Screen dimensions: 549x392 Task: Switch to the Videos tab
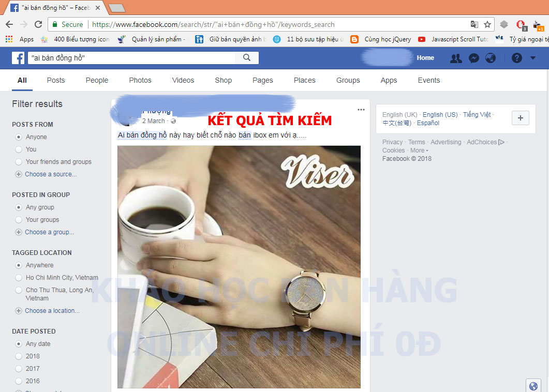pos(183,80)
